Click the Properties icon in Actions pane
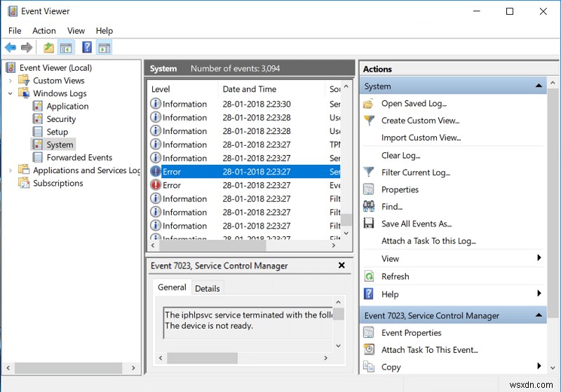561x392 pixels. [x=369, y=189]
